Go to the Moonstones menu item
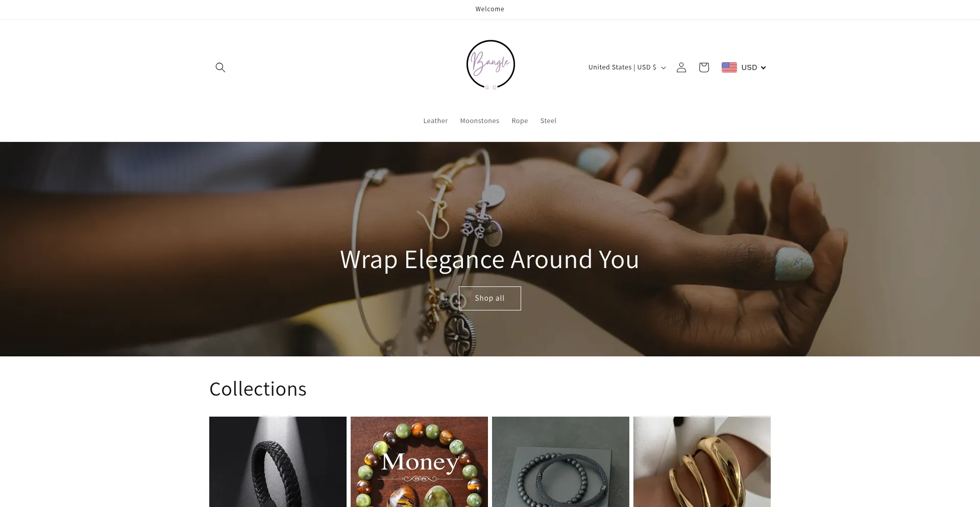 pyautogui.click(x=480, y=121)
